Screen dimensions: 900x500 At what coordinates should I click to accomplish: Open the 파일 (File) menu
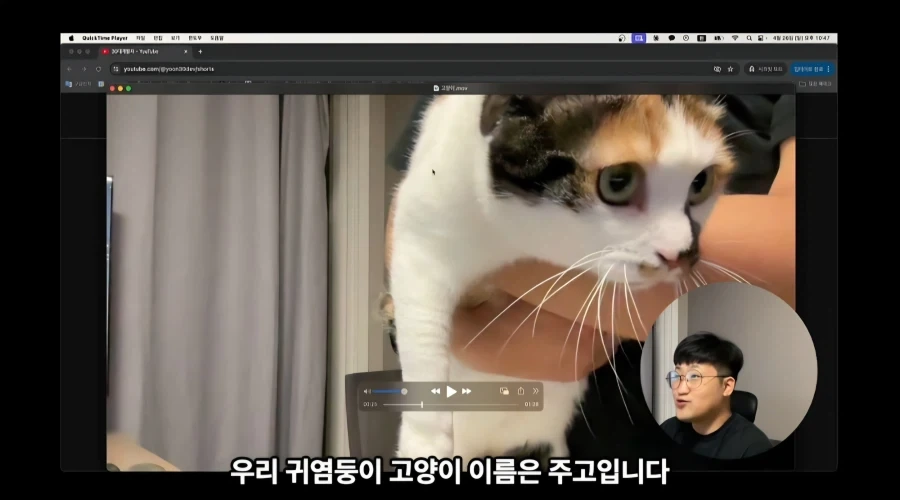pos(141,38)
